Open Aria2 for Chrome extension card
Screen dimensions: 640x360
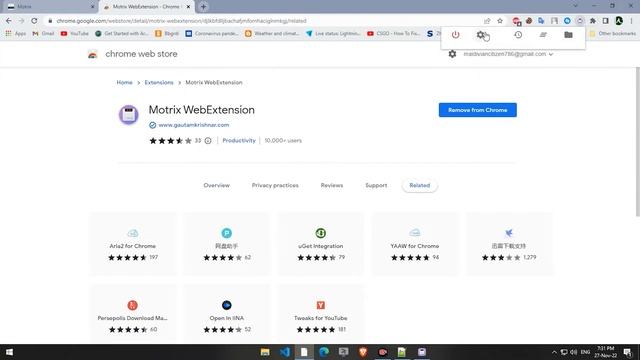click(133, 244)
